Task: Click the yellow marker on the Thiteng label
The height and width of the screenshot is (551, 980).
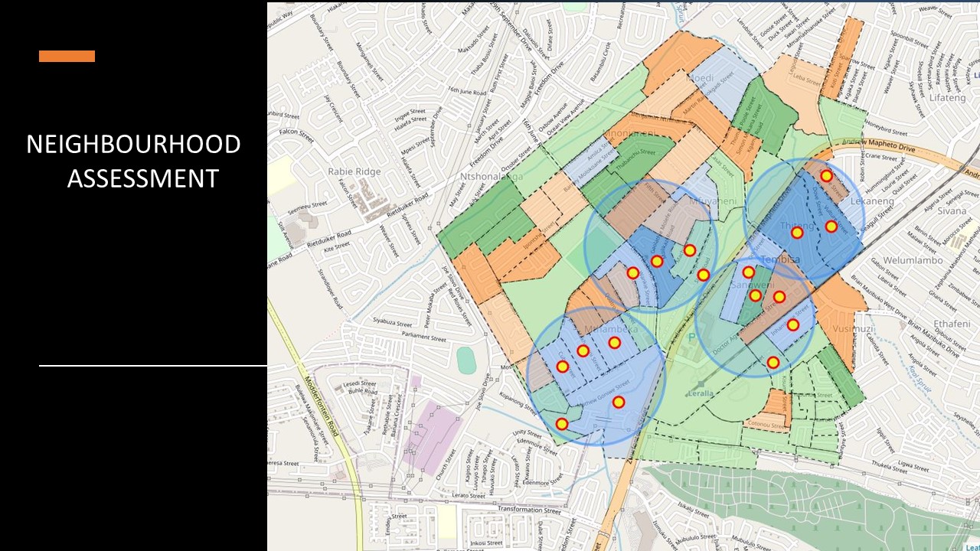Action: point(797,233)
